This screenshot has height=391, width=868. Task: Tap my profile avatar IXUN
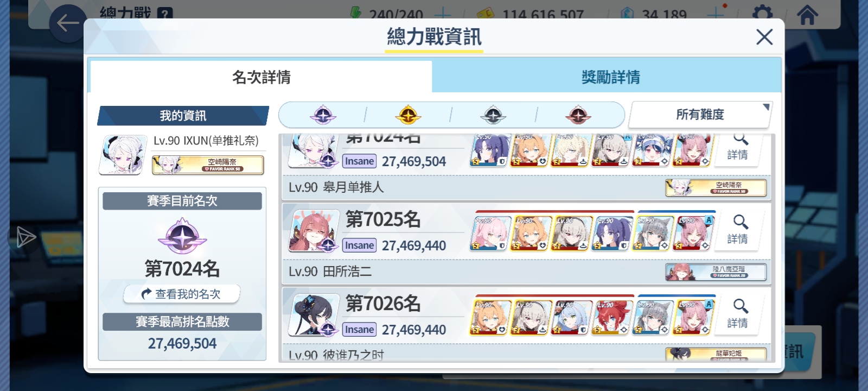tap(123, 155)
